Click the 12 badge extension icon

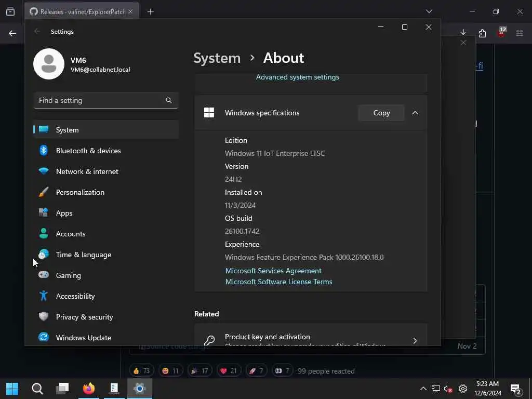pyautogui.click(x=501, y=32)
